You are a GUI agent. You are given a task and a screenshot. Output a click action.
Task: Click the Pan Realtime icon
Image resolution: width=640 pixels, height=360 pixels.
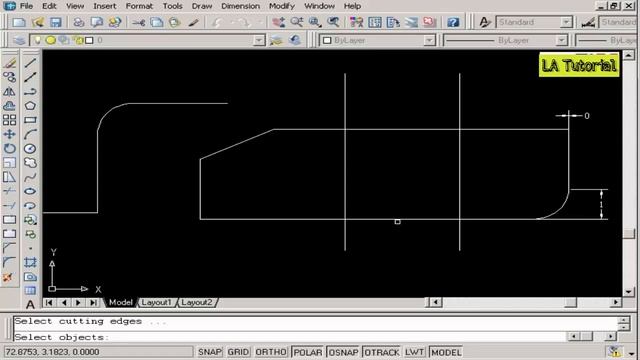(279, 22)
